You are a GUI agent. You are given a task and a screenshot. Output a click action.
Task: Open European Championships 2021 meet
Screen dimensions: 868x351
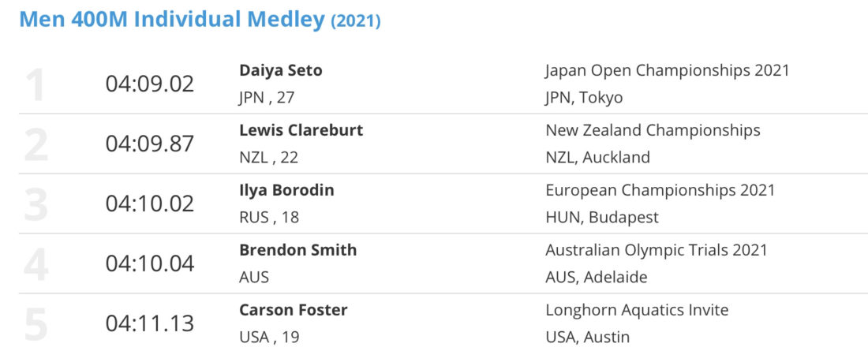[660, 190]
